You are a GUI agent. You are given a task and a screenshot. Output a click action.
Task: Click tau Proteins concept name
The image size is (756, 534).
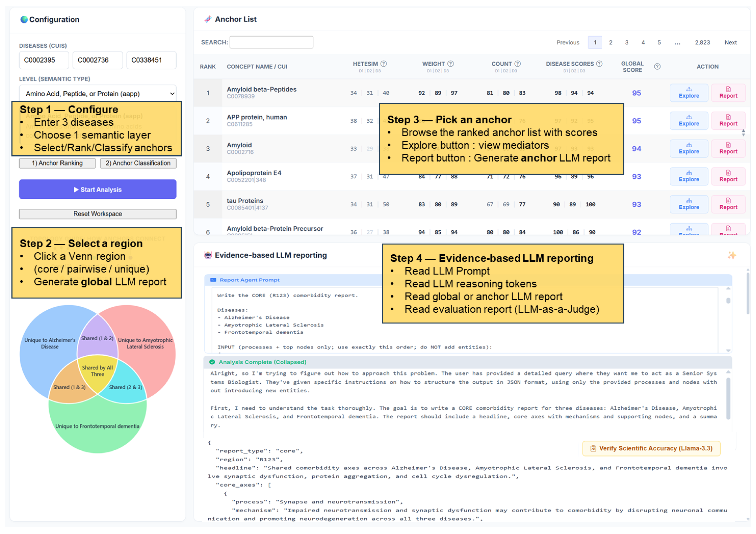[245, 201]
